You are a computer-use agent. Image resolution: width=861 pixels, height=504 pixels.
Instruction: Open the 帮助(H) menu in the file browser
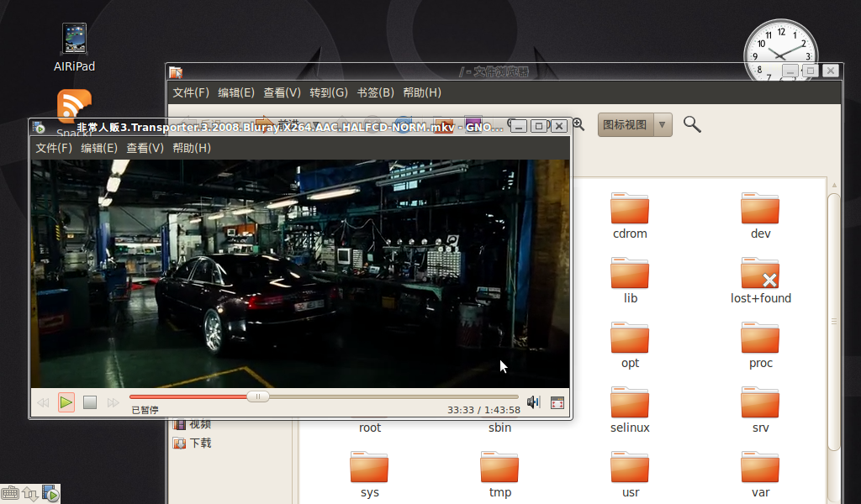[x=422, y=92]
